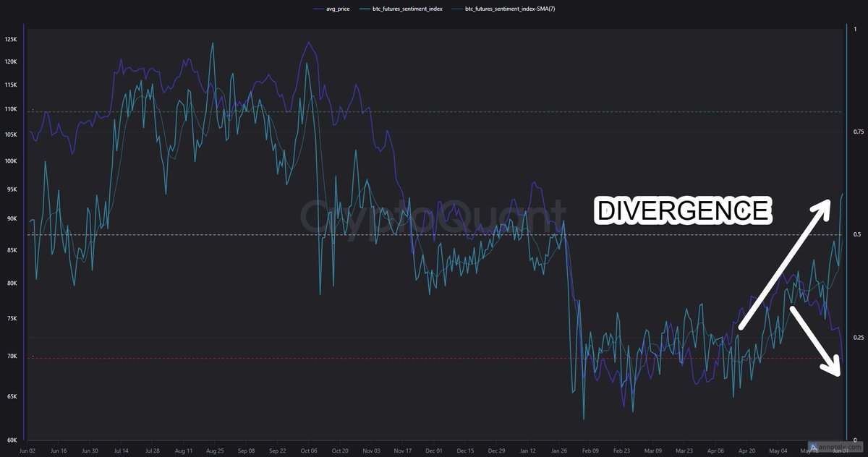Toggle the btc_futures_sentiment_index legend entry
868x457 pixels.
[x=400, y=9]
